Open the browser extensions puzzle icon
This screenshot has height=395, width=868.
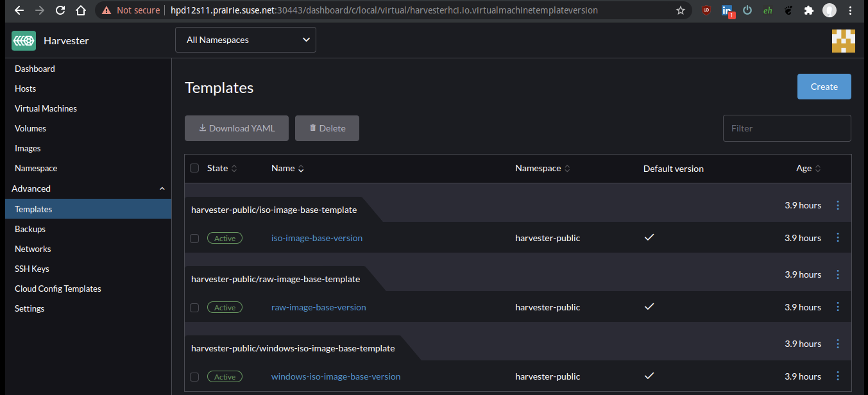click(x=808, y=10)
